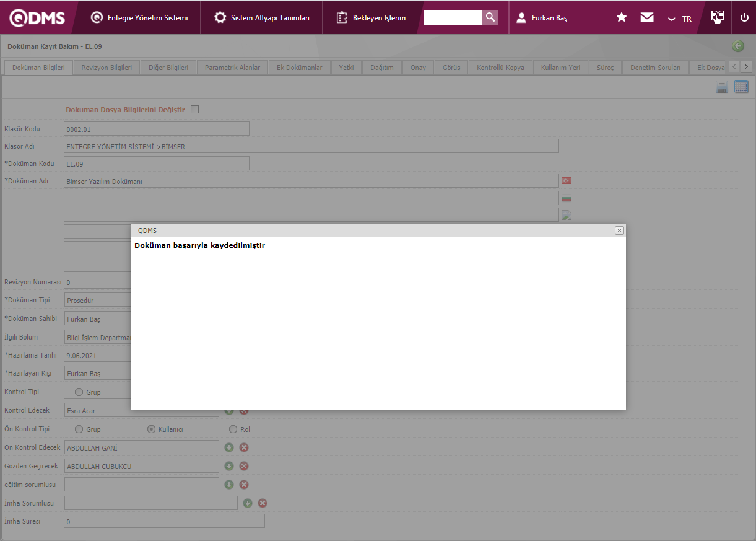Open the favorites star icon
Screen dimensions: 756x541
[x=622, y=18]
